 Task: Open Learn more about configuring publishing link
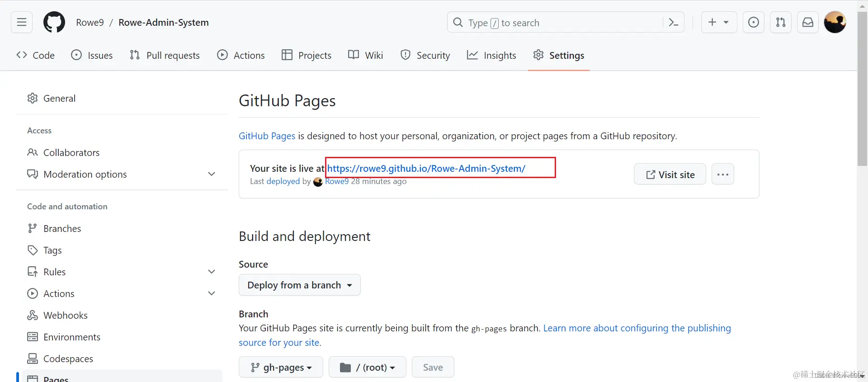click(x=637, y=328)
